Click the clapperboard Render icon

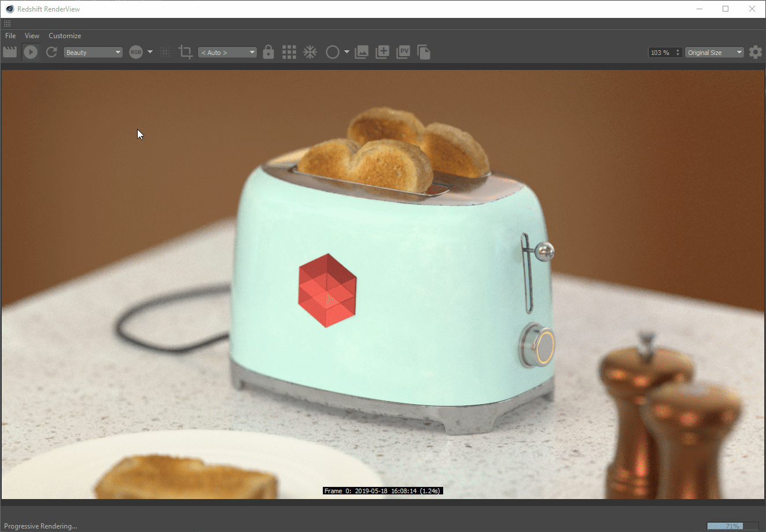point(10,52)
